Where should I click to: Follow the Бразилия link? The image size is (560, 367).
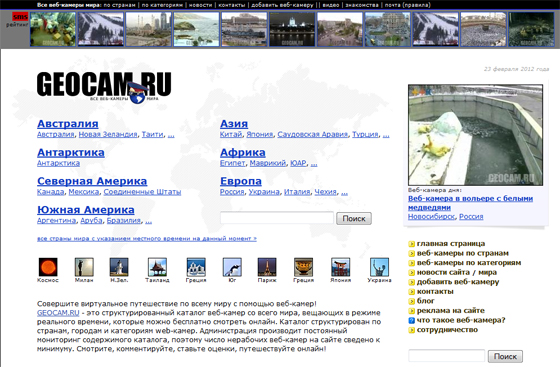tap(124, 220)
